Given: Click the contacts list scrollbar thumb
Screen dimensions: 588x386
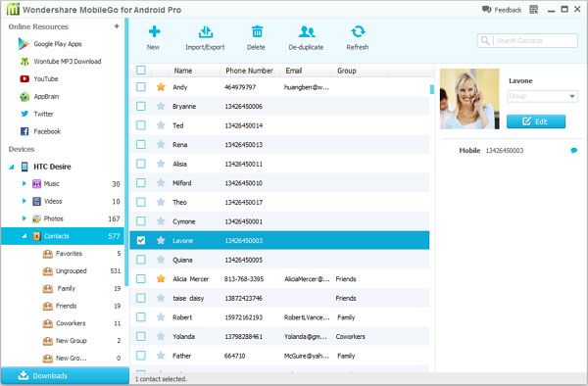Looking at the screenshot, I should point(432,89).
